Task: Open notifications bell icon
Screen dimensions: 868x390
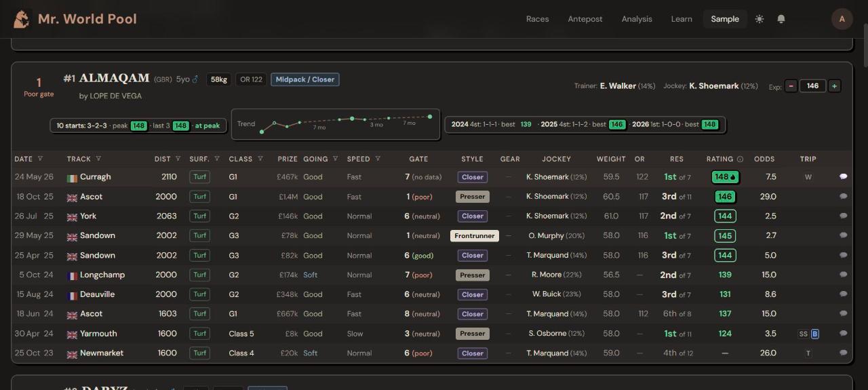Action: (781, 19)
